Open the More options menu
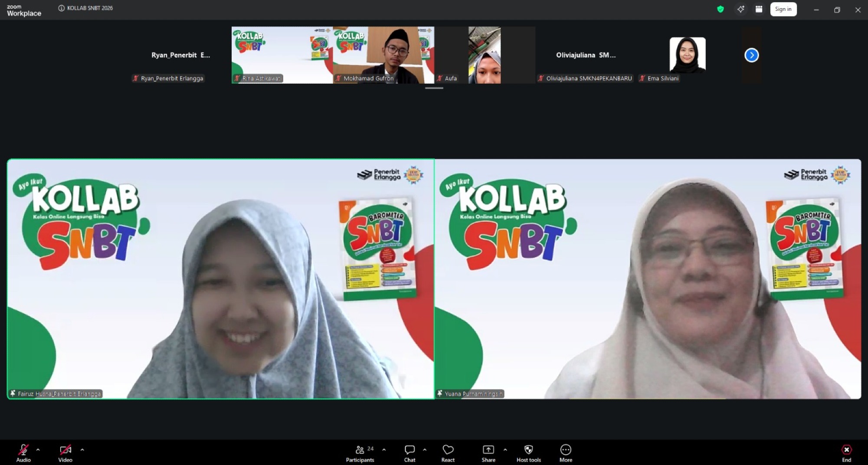868x465 pixels. [566, 452]
